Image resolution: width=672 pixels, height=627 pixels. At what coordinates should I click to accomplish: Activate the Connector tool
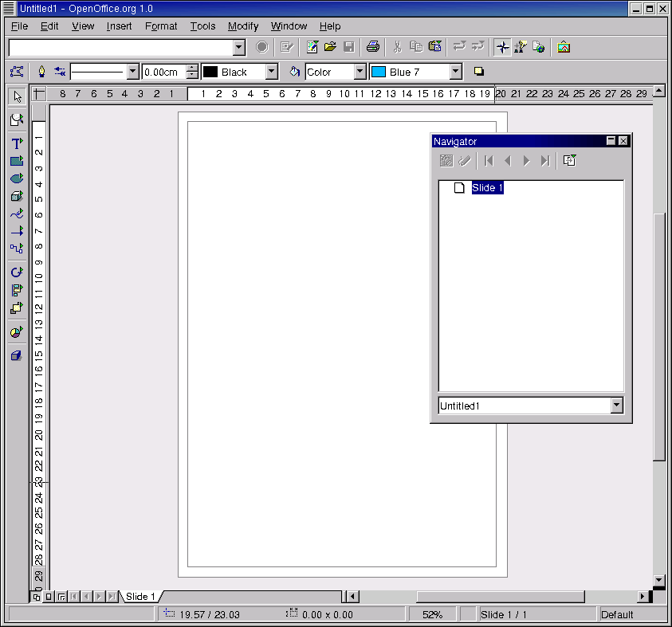click(17, 248)
